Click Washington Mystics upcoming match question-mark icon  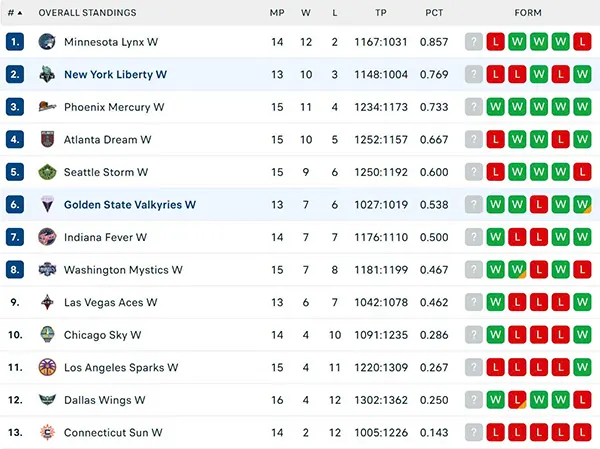[474, 269]
